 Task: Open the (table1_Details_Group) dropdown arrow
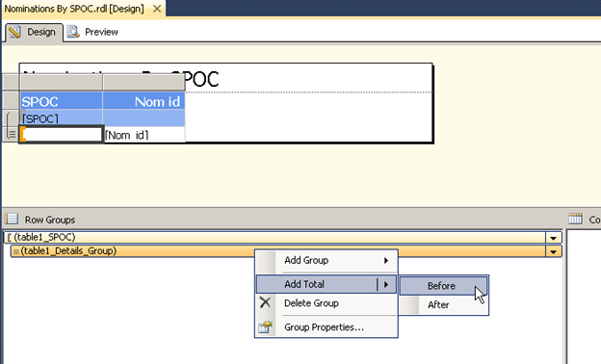tap(553, 251)
